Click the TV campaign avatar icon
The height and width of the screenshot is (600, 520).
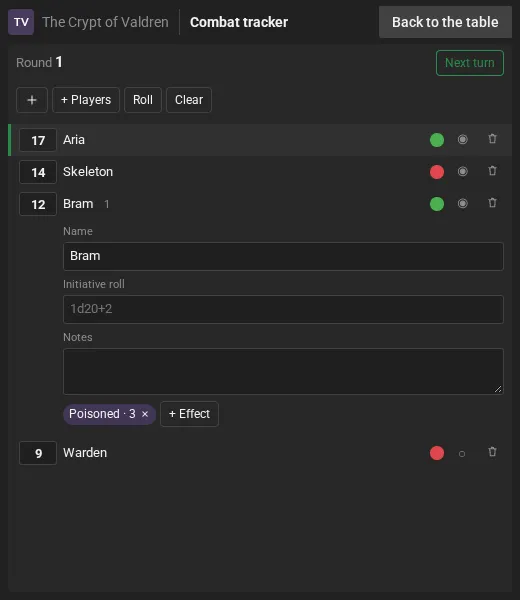21,22
